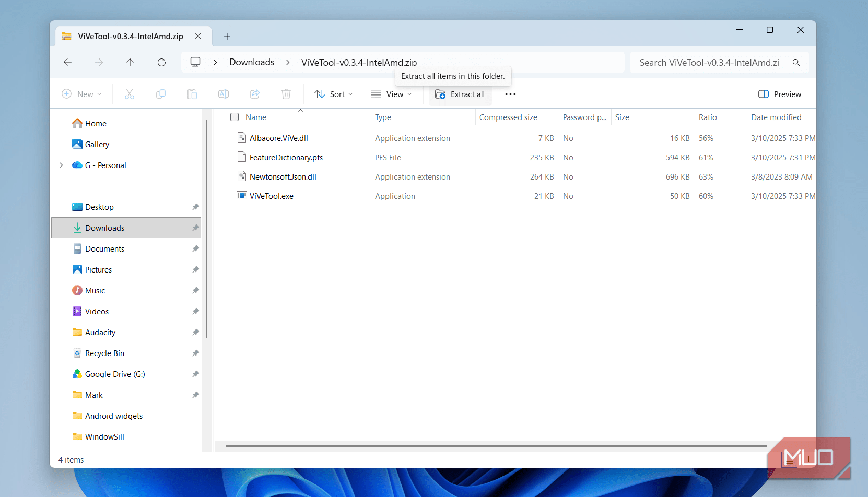Click the horizontal scrollbar of file list
The image size is (868, 497).
click(x=496, y=446)
